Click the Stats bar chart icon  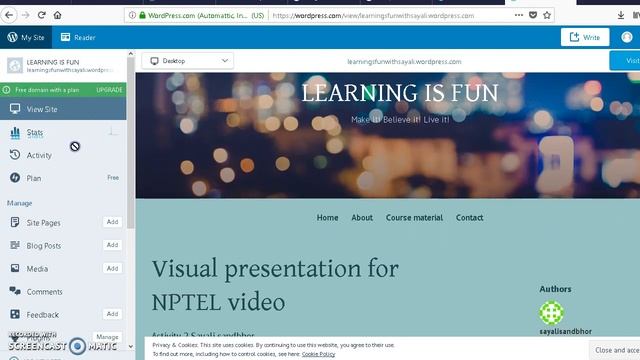coord(15,133)
